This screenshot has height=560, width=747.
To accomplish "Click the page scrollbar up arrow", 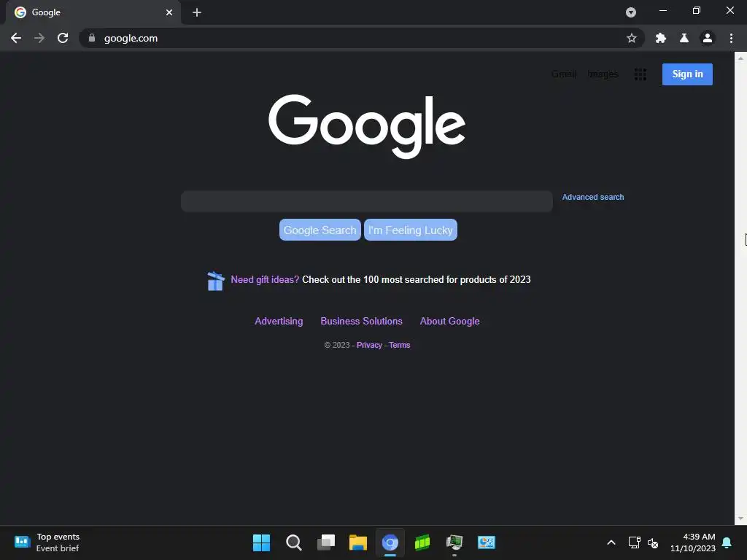I will (740, 58).
